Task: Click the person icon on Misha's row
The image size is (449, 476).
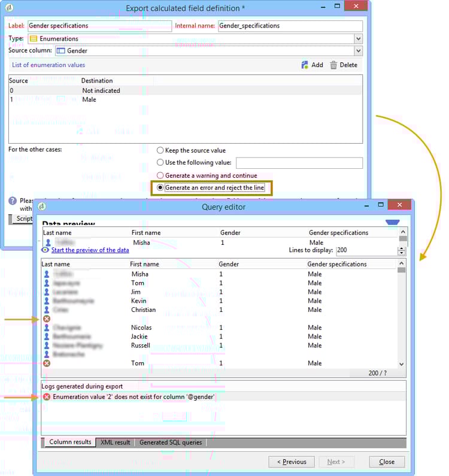Action: (47, 274)
